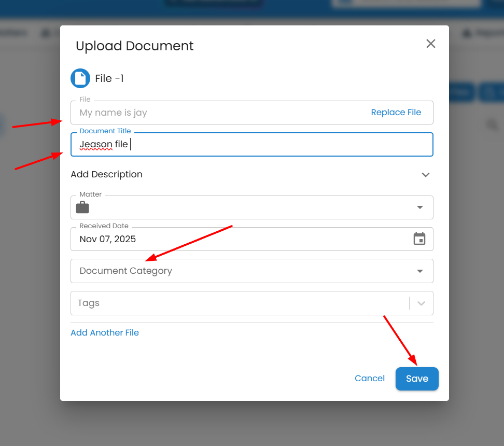The width and height of the screenshot is (504, 446).
Task: Click the File name field 'My name is jay'
Action: click(207, 113)
